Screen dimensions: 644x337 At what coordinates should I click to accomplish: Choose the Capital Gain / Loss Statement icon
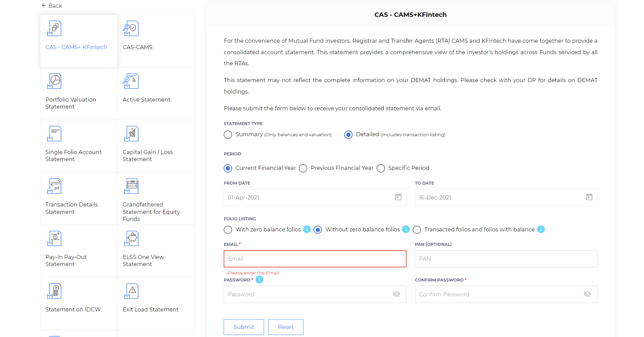[131, 134]
